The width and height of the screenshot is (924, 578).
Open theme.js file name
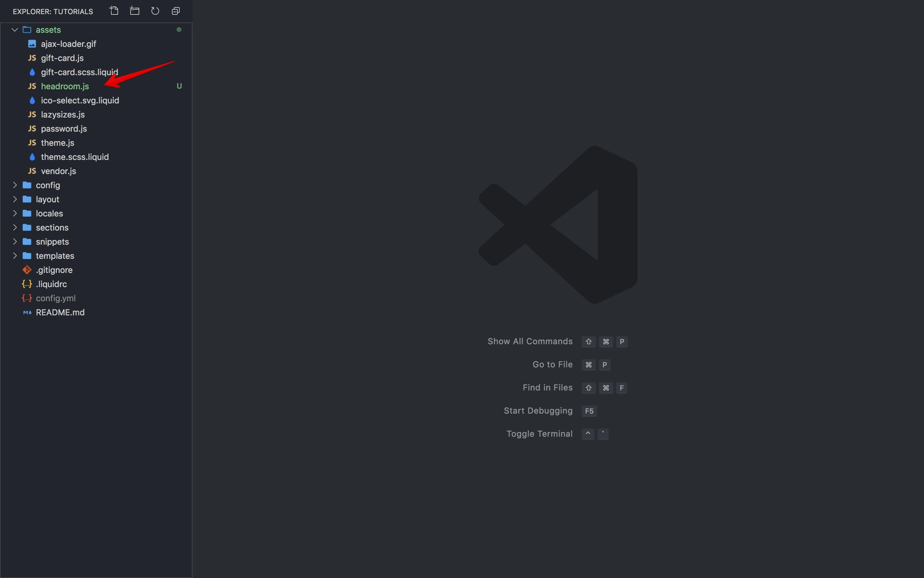[x=57, y=143]
